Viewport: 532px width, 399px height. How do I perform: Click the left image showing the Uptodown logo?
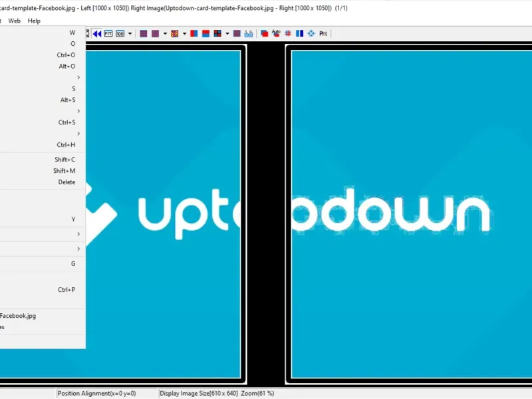tap(163, 214)
